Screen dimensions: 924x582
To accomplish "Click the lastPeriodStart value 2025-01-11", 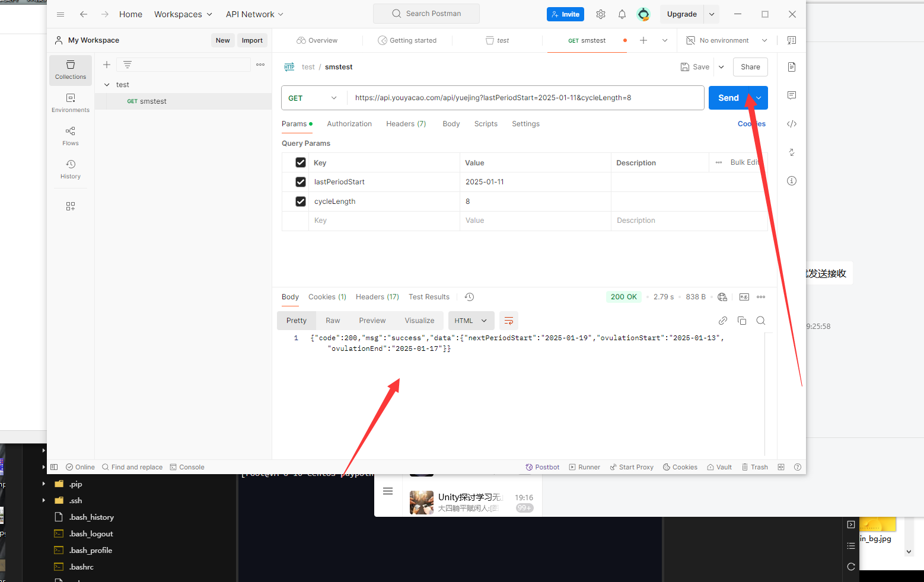I will (x=485, y=182).
